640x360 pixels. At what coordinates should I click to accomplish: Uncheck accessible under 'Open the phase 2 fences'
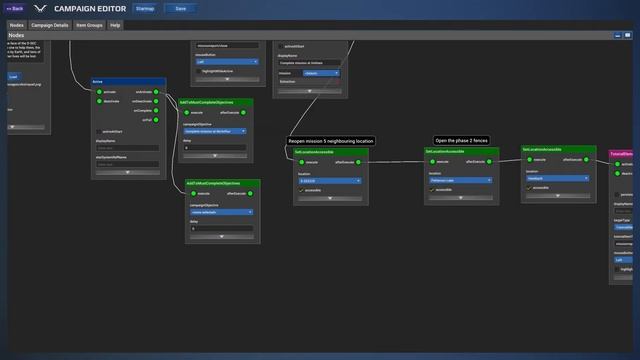coord(432,190)
